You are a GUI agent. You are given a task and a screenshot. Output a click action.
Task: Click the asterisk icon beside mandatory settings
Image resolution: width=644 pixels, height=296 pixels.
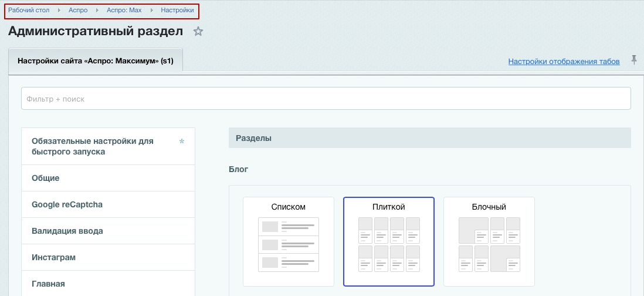pos(182,142)
